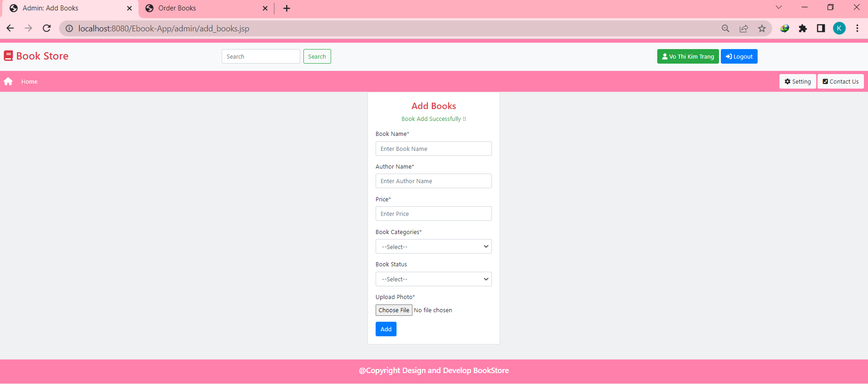Open the Vo Thi Kim Trang user button

(688, 56)
